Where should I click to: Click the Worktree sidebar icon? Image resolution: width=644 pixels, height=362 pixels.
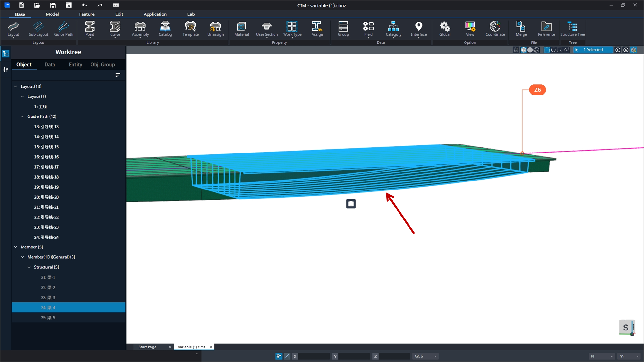click(6, 54)
